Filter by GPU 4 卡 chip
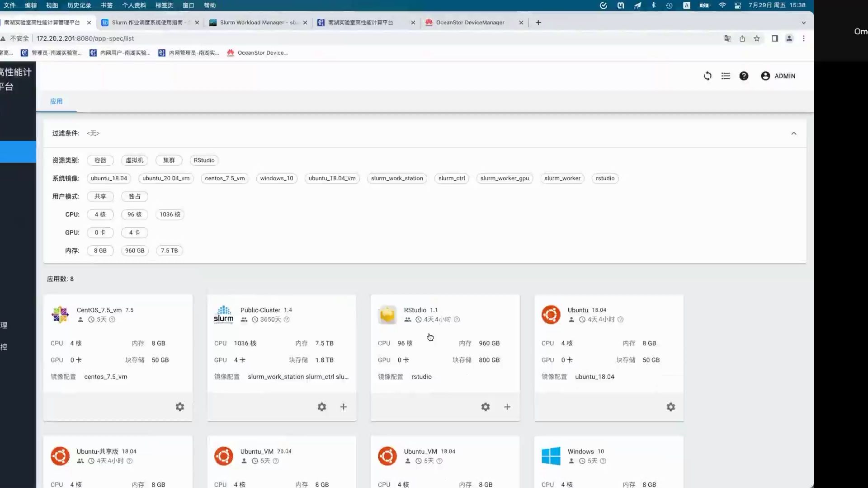Viewport: 868px width, 488px height. pyautogui.click(x=135, y=232)
